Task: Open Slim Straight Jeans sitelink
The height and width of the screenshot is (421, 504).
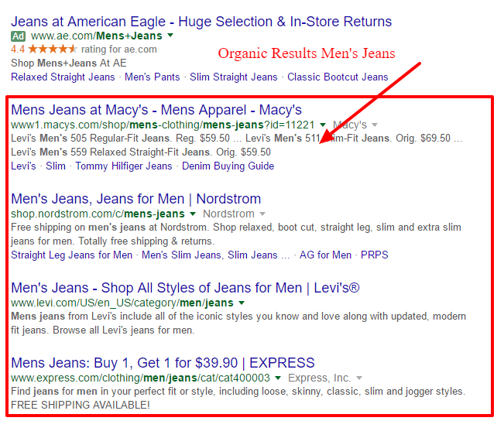Action: 233,77
